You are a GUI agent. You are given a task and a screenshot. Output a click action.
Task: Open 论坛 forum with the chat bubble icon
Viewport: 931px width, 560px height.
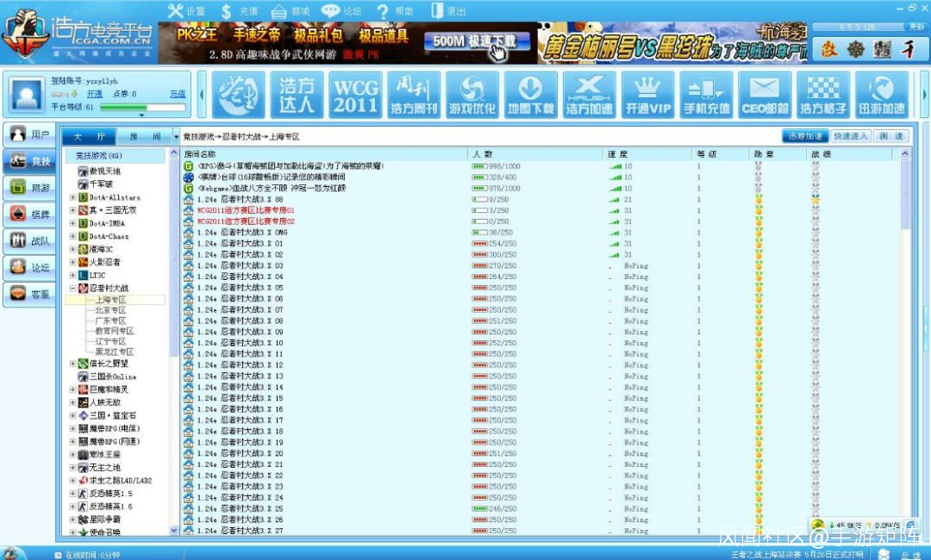[x=341, y=10]
